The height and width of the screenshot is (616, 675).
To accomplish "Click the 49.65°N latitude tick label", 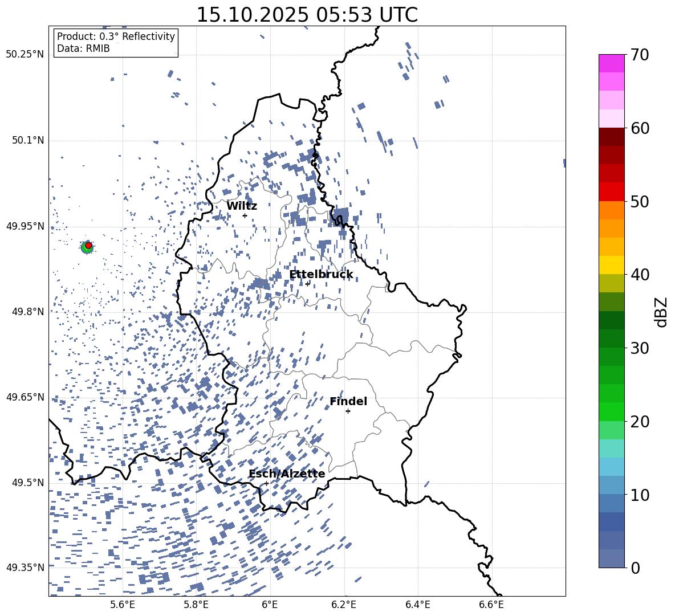I will tap(25, 397).
